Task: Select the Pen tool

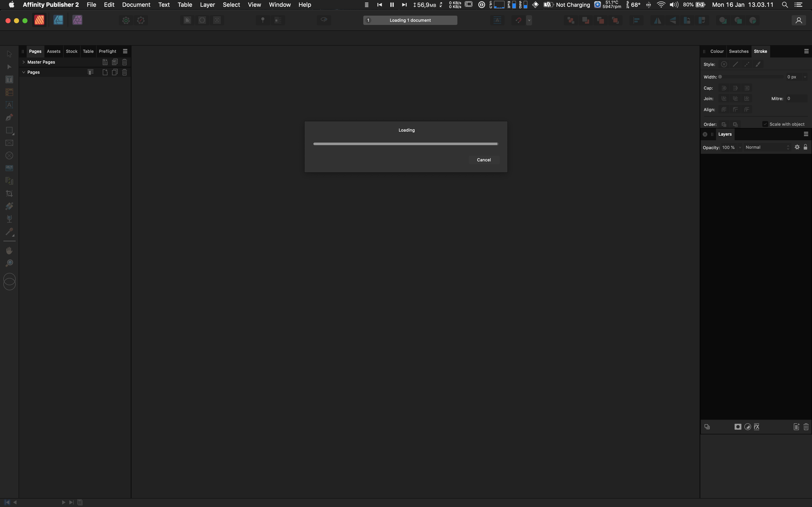Action: coord(9,117)
